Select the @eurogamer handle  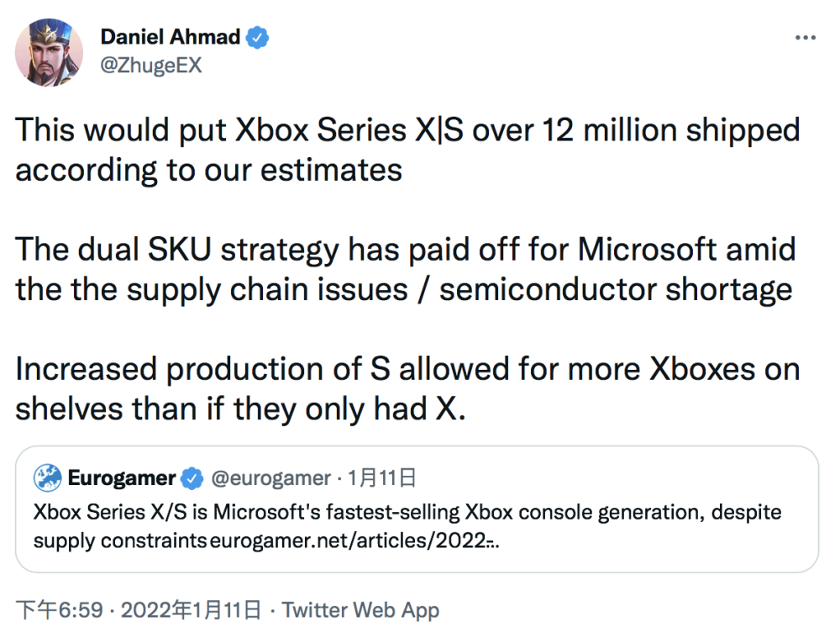click(270, 478)
